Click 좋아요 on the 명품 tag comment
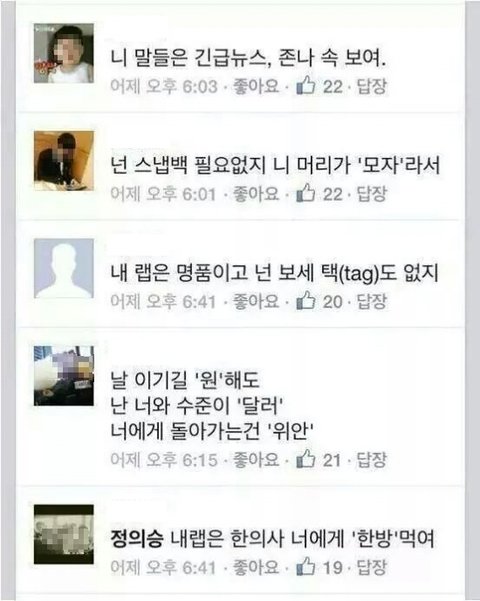Screen dimensions: 480x601 click(256, 301)
